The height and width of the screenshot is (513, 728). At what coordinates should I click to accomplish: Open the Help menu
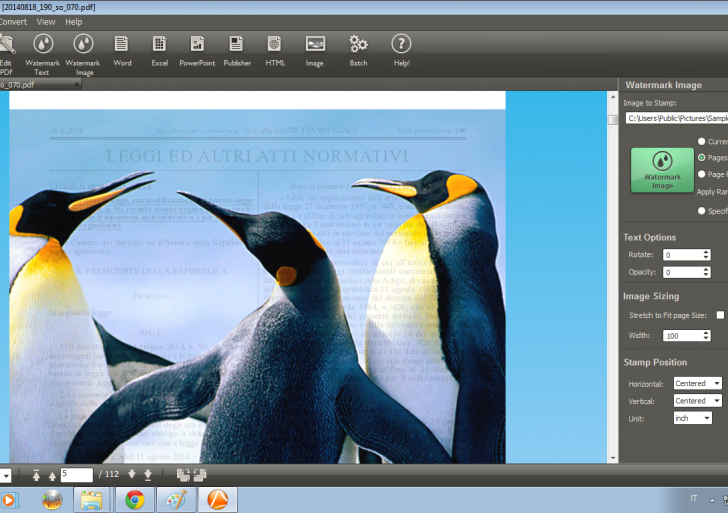(x=74, y=21)
